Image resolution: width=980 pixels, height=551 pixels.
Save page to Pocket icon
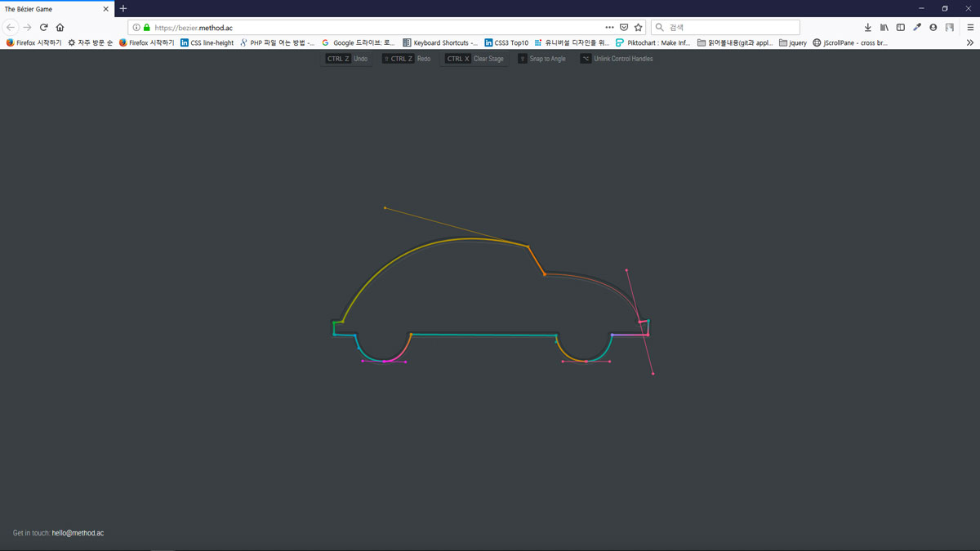click(x=624, y=27)
